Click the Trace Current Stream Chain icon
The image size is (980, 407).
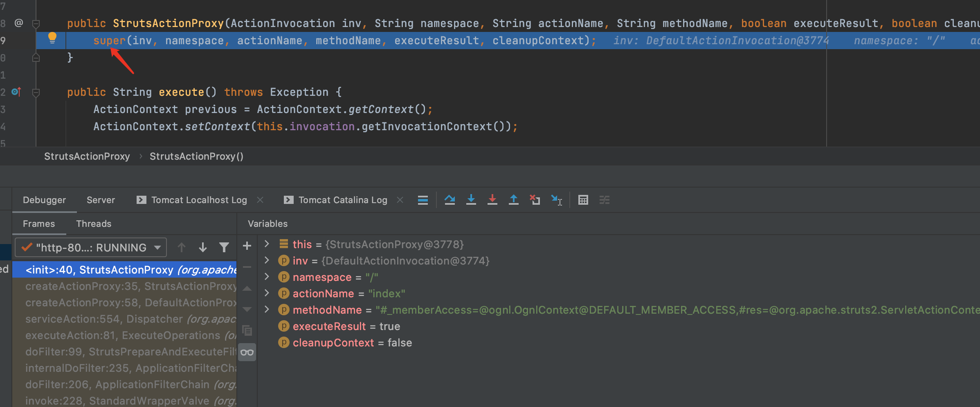(605, 200)
